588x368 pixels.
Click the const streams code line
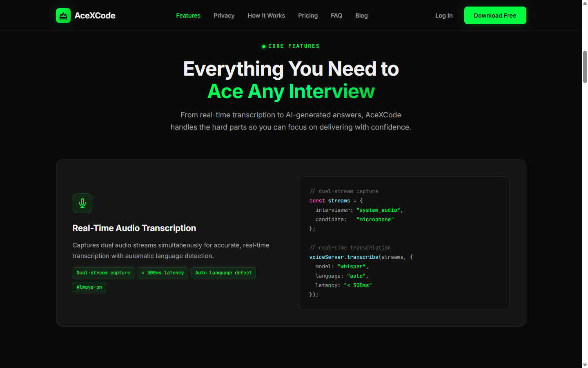[x=336, y=201]
